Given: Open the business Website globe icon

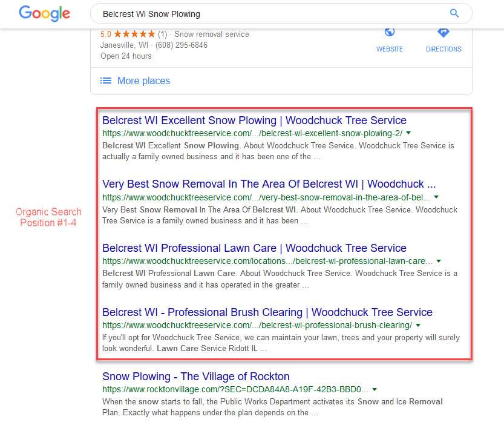Looking at the screenshot, I should (390, 32).
